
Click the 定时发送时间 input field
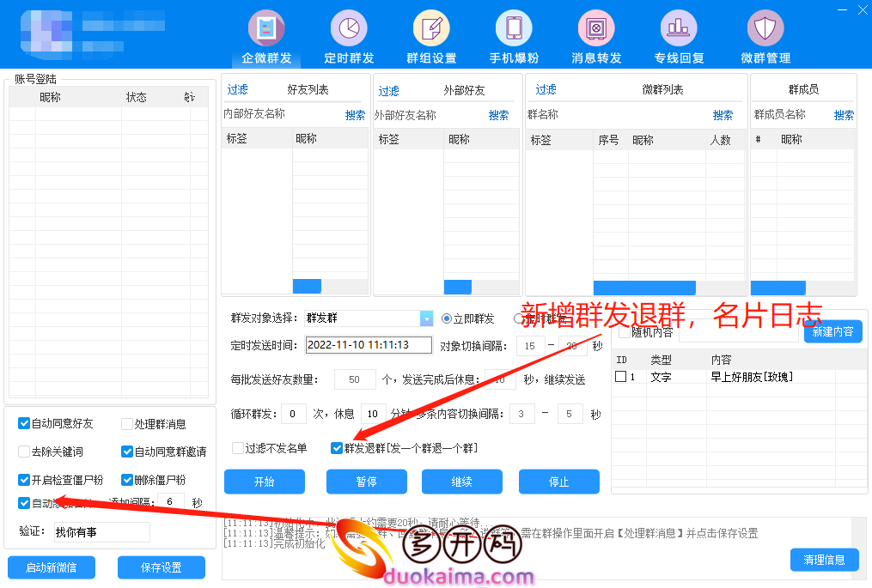pyautogui.click(x=369, y=345)
